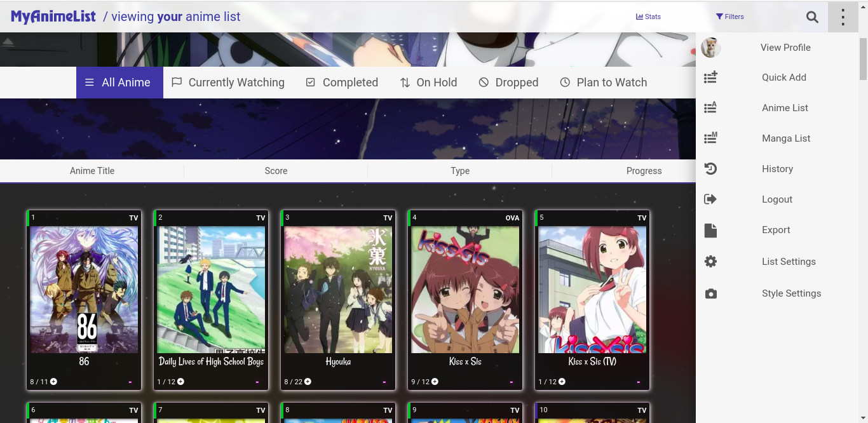Click the Stats link in header
The height and width of the screenshot is (423, 868).
click(x=648, y=17)
